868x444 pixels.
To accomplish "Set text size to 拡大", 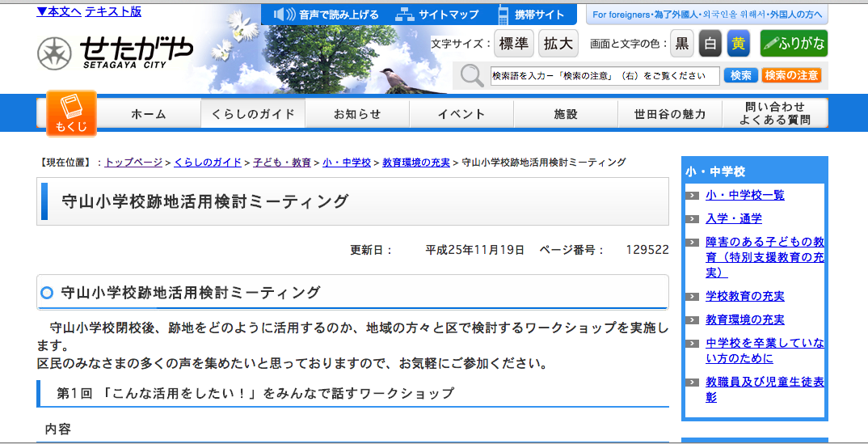I will (558, 44).
